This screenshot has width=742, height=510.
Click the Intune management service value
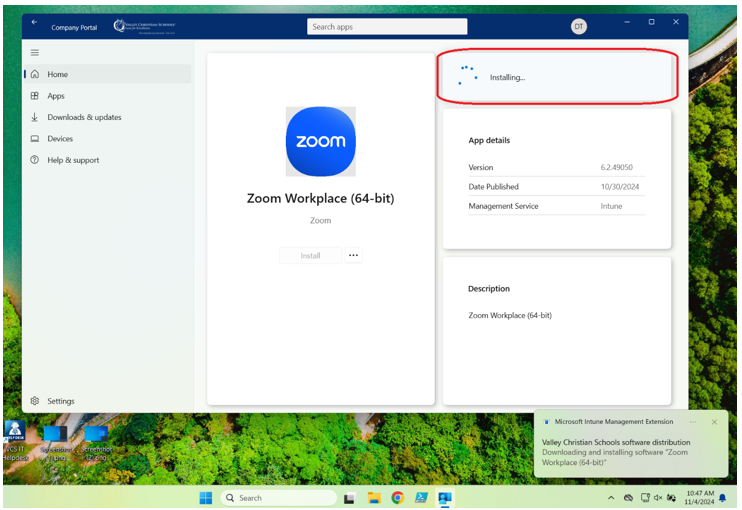611,206
